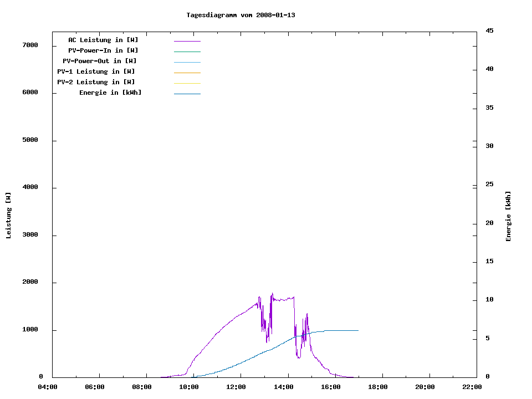
Task: Select the 12:00 time axis label
Action: point(237,387)
